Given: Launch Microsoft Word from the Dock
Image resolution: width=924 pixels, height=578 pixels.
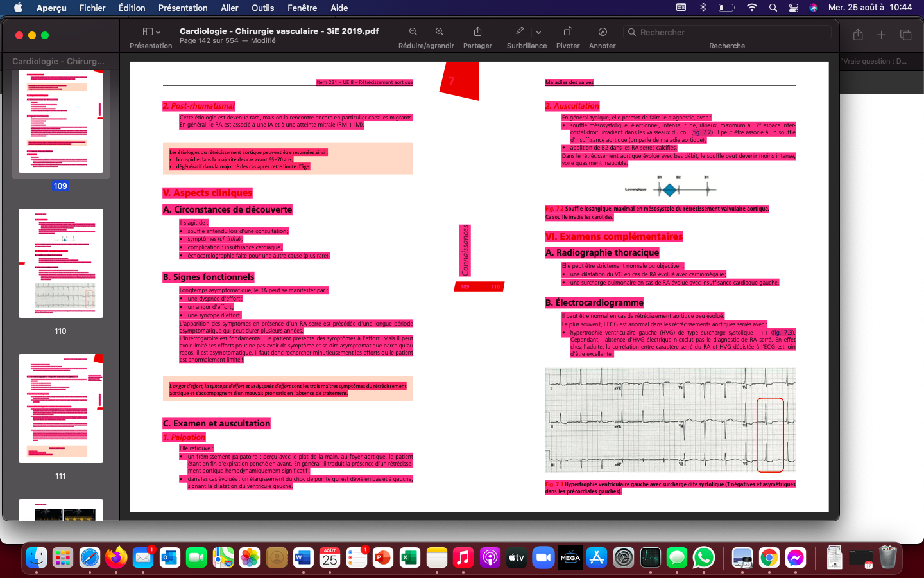Looking at the screenshot, I should (303, 557).
